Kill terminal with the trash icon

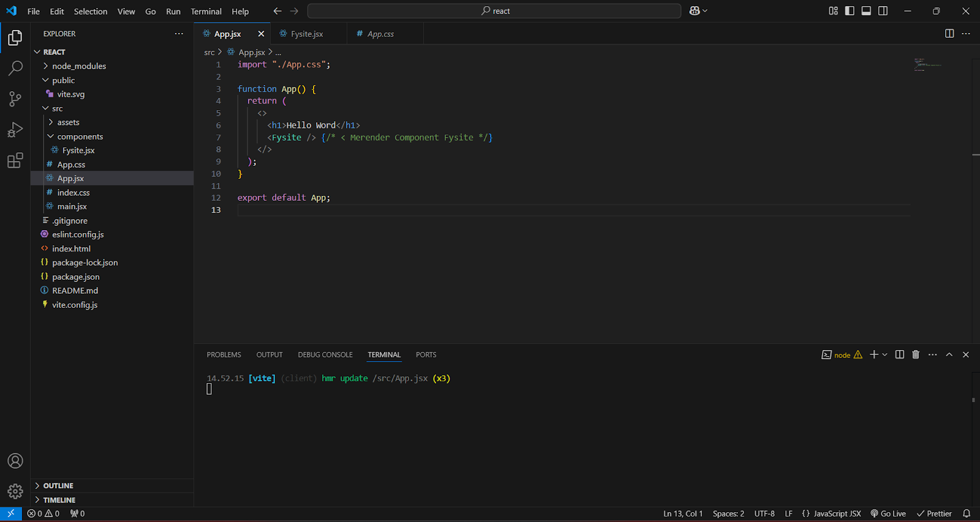(916, 355)
